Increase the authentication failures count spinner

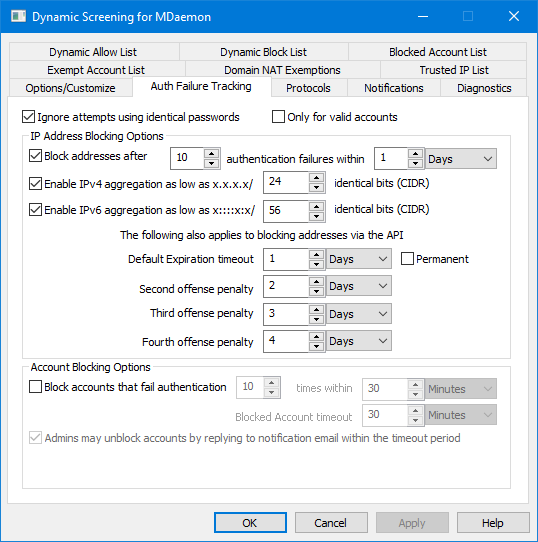[x=212, y=154]
